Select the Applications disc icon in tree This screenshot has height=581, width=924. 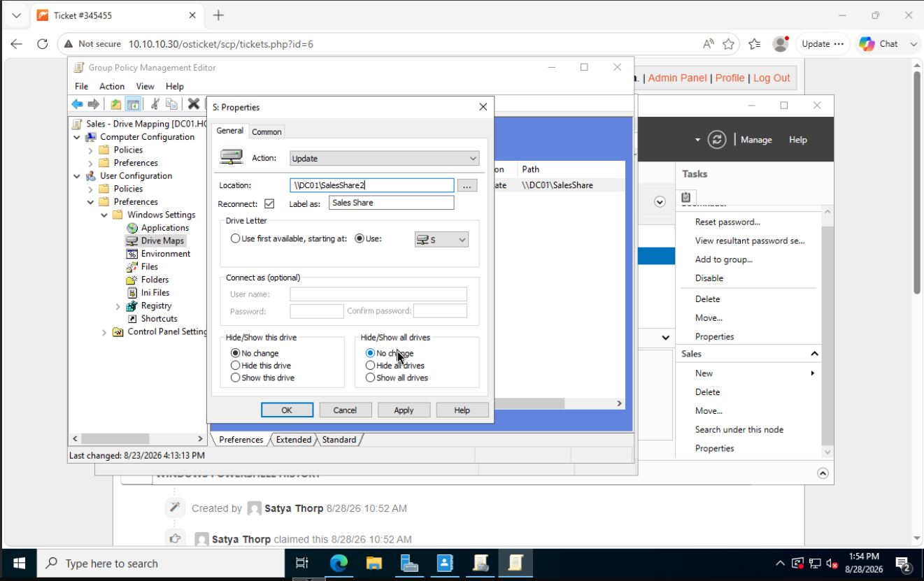click(x=132, y=228)
